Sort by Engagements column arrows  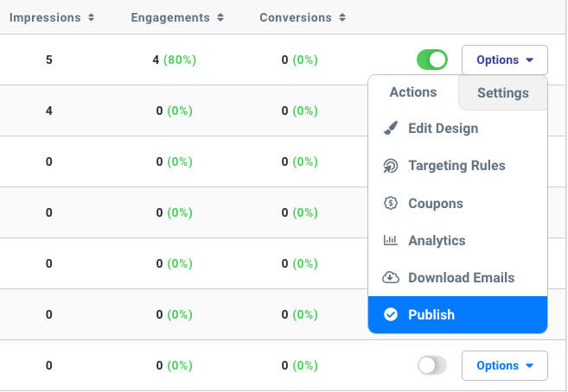click(220, 17)
